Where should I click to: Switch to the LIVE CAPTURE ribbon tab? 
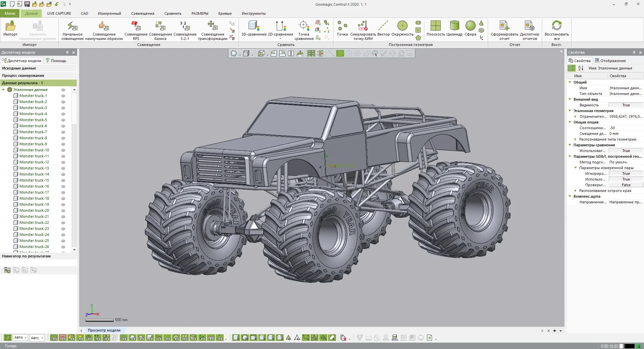point(59,13)
